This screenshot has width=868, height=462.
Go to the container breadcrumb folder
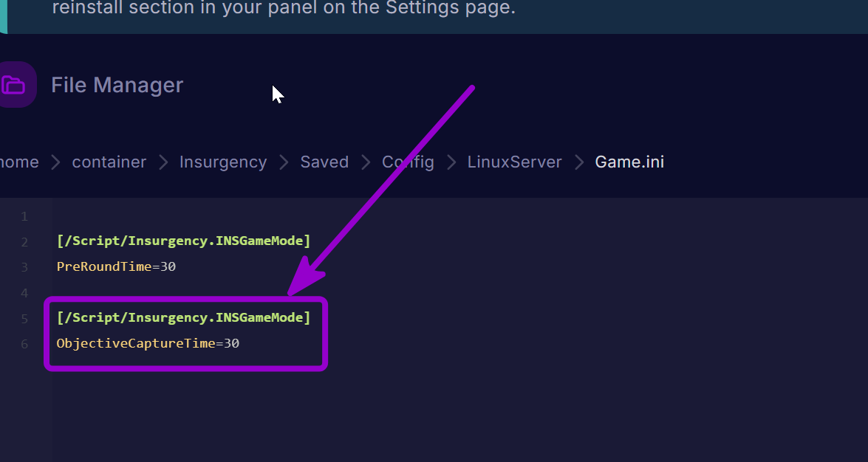coord(109,162)
